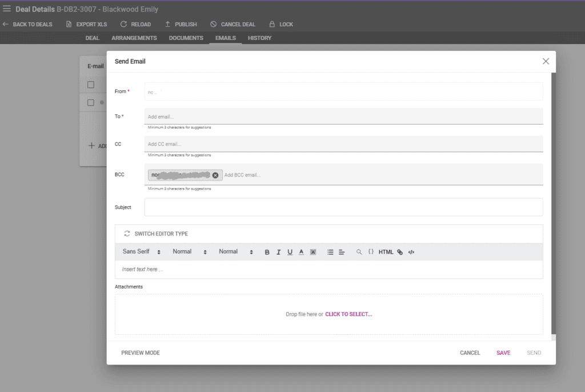Remove the BCC email chip
Viewport: 585px width, 392px height.
215,175
